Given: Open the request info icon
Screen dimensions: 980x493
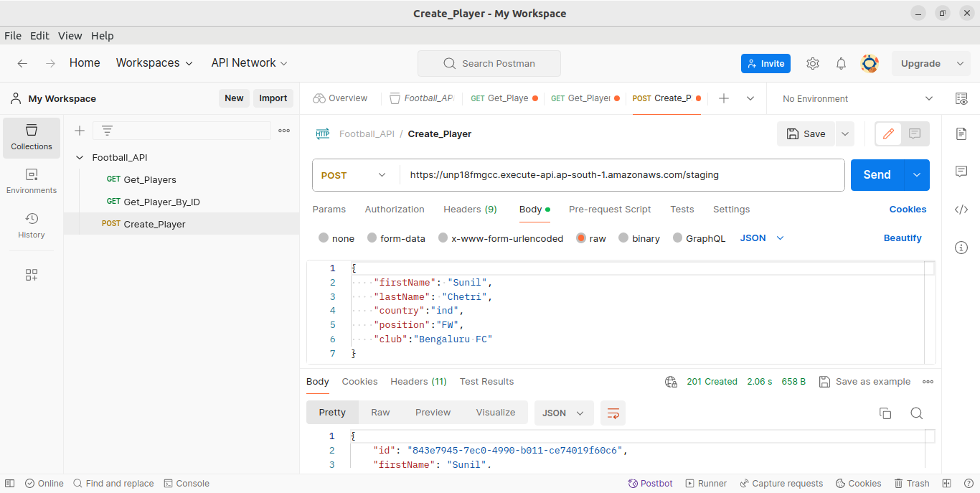Looking at the screenshot, I should point(961,248).
